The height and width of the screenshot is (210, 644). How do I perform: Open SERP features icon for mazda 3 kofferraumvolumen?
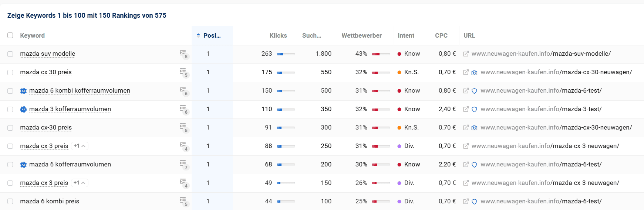pos(184,109)
